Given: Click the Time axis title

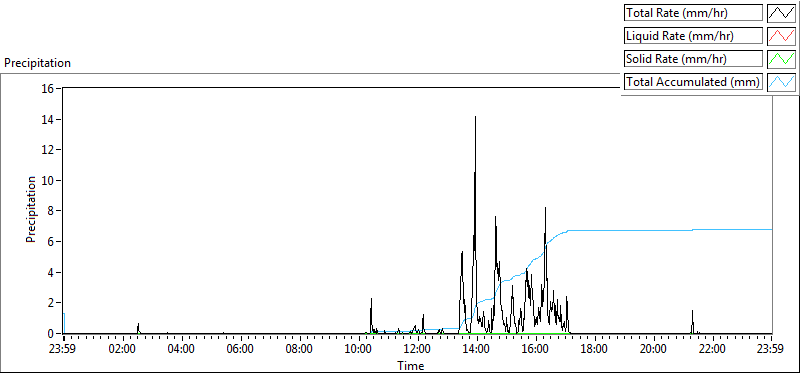Looking at the screenshot, I should [x=411, y=365].
